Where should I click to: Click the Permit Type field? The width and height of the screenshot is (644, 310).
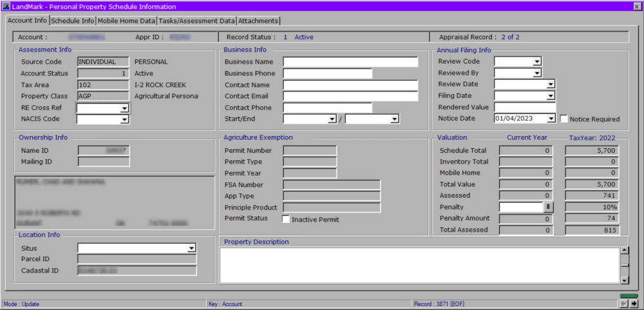310,162
